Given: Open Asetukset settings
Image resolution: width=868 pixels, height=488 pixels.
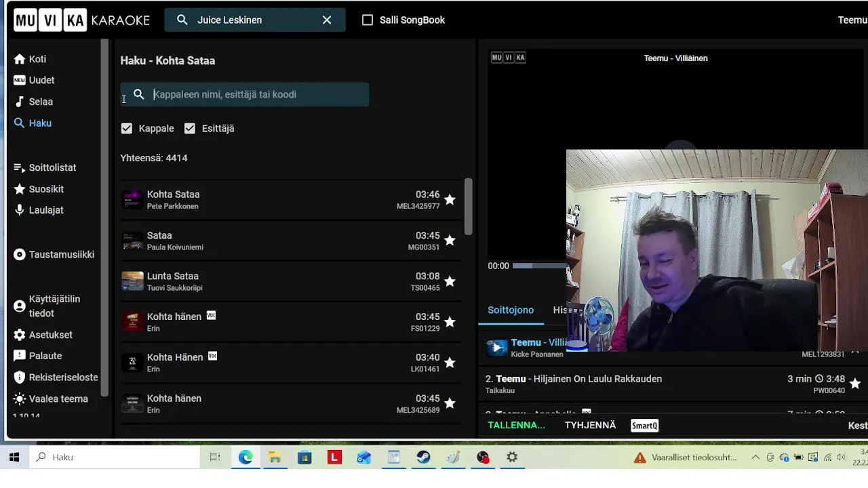Looking at the screenshot, I should point(43,335).
